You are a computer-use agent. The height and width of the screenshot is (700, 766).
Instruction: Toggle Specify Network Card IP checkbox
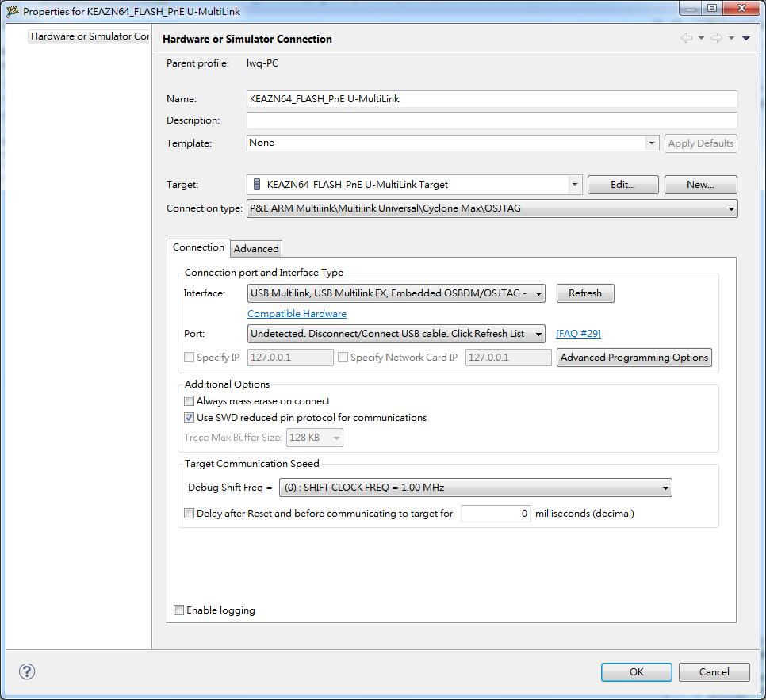pos(343,358)
